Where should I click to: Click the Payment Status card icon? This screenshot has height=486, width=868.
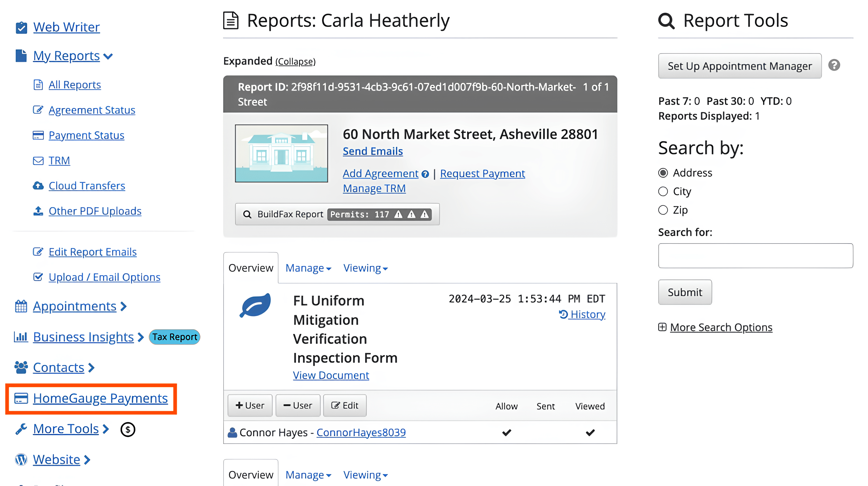38,135
